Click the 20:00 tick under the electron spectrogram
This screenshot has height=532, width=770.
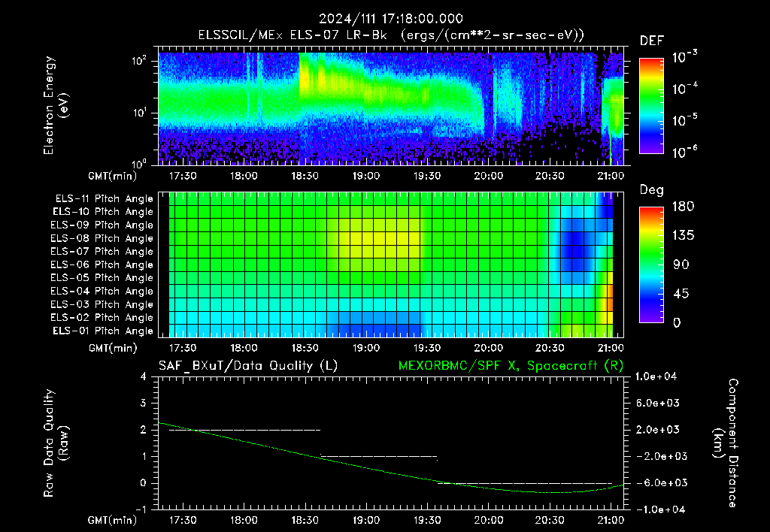(488, 176)
